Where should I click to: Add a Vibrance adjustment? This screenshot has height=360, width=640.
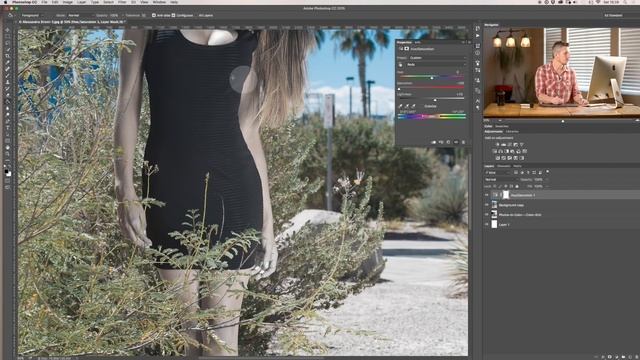tap(522, 144)
